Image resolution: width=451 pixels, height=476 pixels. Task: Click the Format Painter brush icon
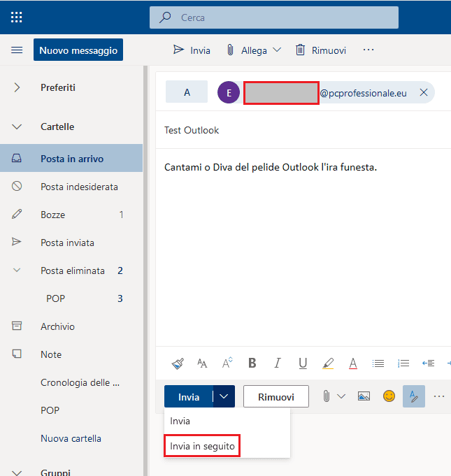click(x=178, y=363)
